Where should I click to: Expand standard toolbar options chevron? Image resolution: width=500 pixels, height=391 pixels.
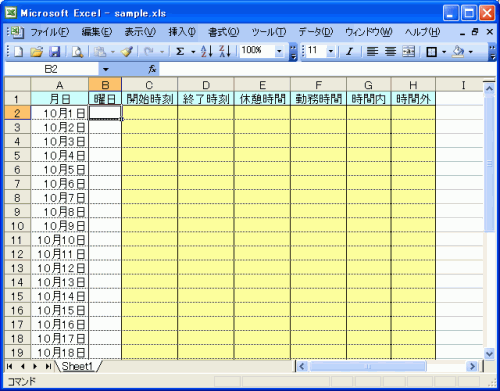(x=293, y=52)
